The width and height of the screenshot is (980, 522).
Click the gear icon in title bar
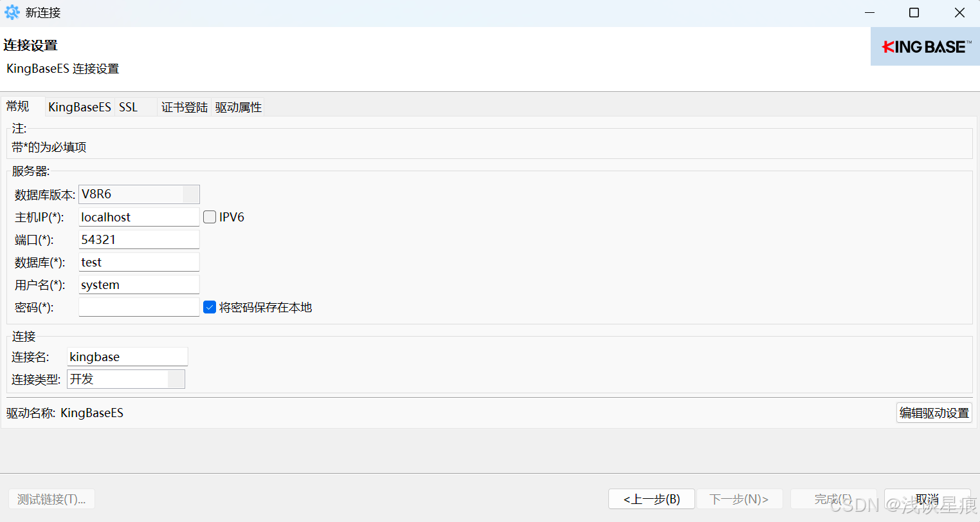coord(12,12)
